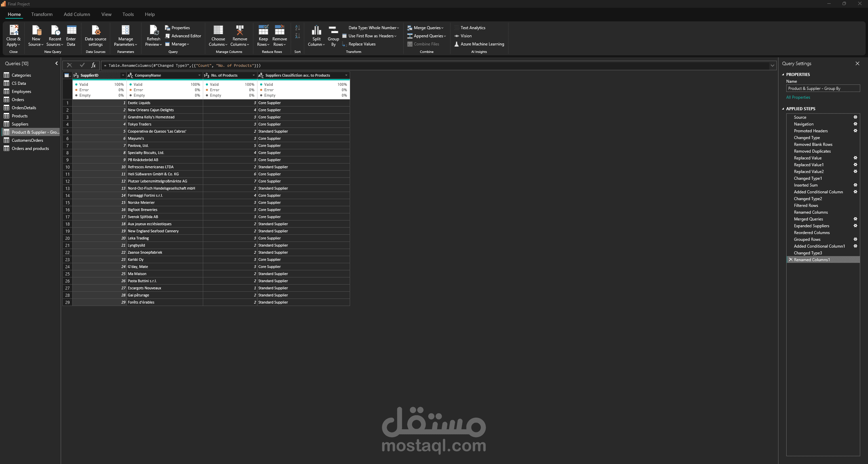Click the query Name input field
This screenshot has width=868, height=464.
click(x=823, y=89)
